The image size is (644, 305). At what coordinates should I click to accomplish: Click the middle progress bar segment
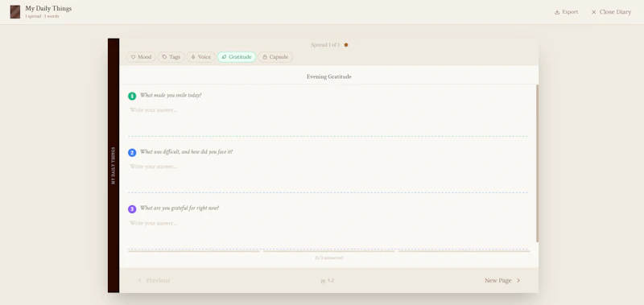click(328, 251)
